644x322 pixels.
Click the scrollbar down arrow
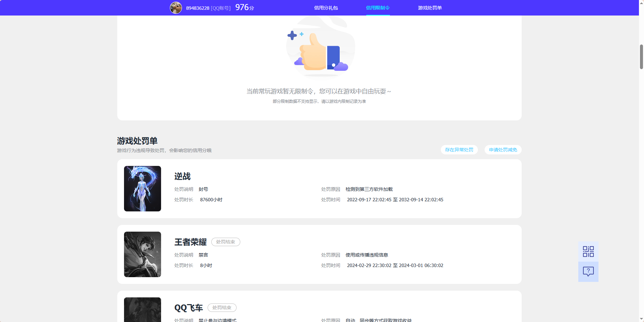pos(641,319)
